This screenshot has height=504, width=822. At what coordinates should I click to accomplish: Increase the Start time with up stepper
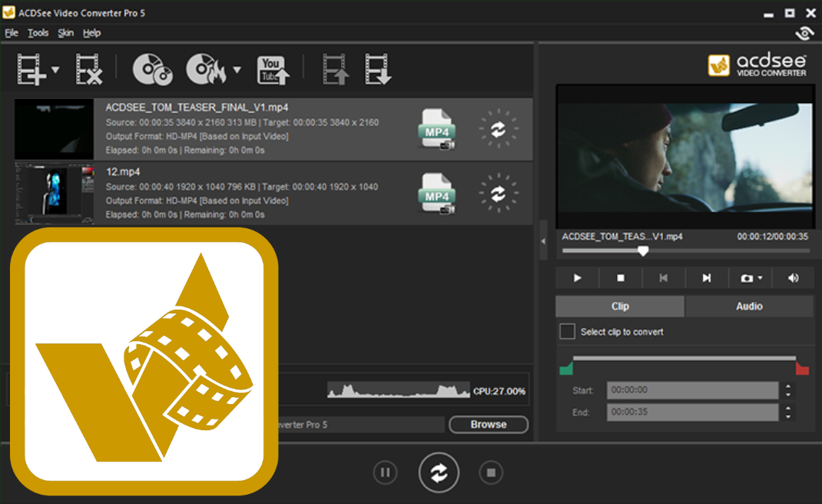pos(788,386)
